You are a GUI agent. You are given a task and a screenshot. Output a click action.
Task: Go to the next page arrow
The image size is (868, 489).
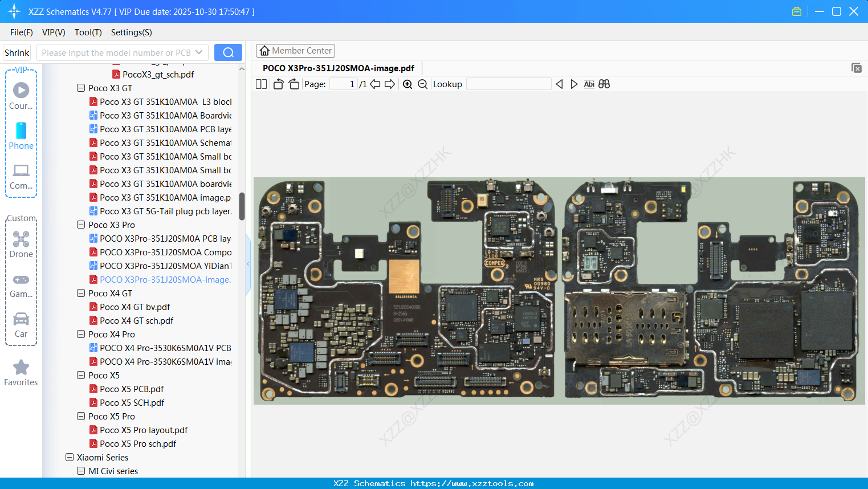point(390,84)
